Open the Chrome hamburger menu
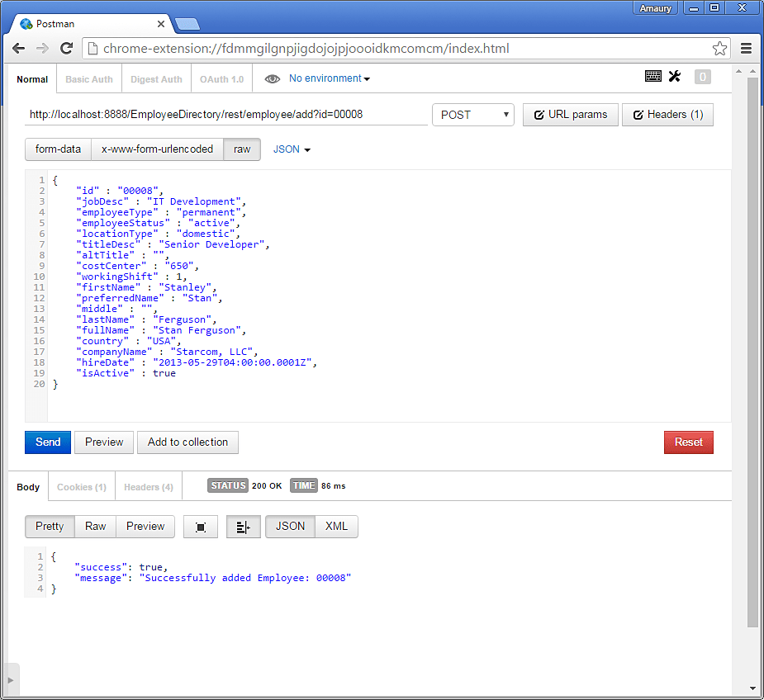This screenshot has height=700, width=764. click(746, 48)
